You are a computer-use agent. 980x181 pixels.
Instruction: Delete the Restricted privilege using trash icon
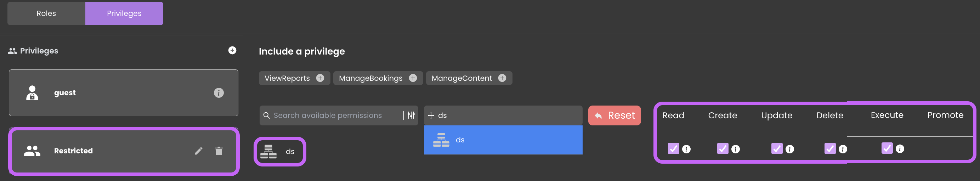[219, 151]
